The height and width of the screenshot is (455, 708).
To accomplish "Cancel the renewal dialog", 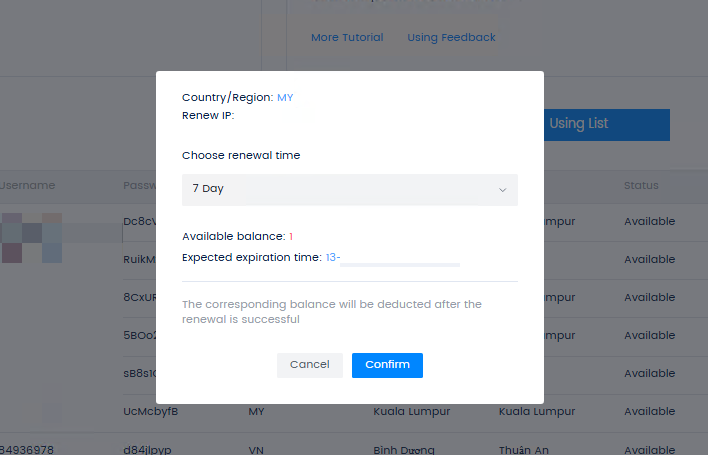I will (x=309, y=365).
